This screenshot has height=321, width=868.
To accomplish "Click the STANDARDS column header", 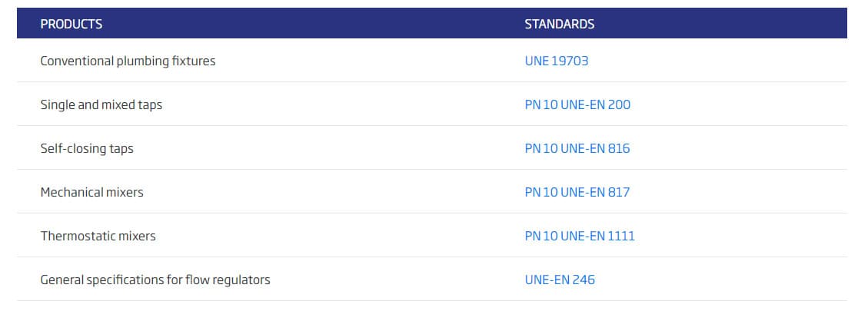I will click(x=559, y=24).
